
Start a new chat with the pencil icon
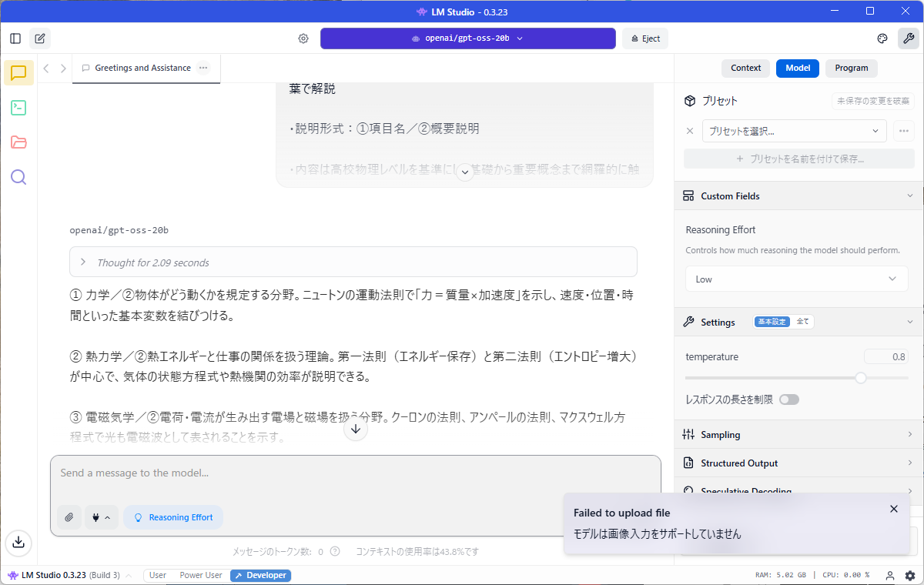tap(39, 38)
